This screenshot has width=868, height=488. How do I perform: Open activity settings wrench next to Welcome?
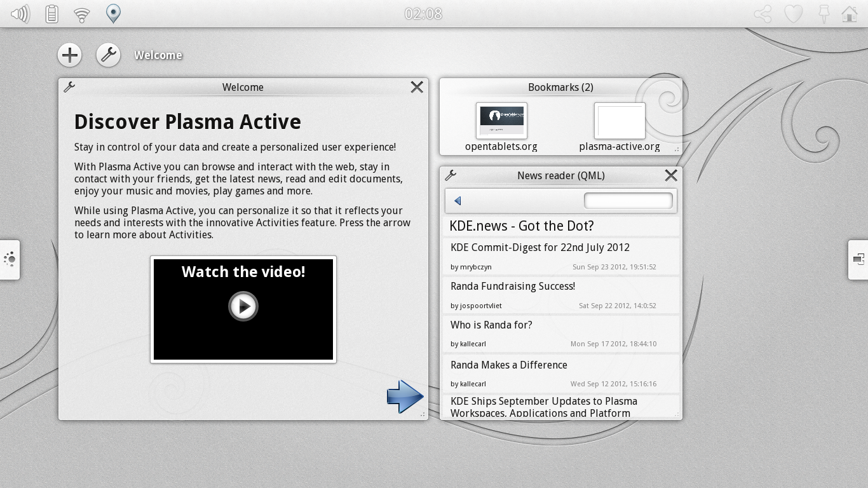[108, 55]
